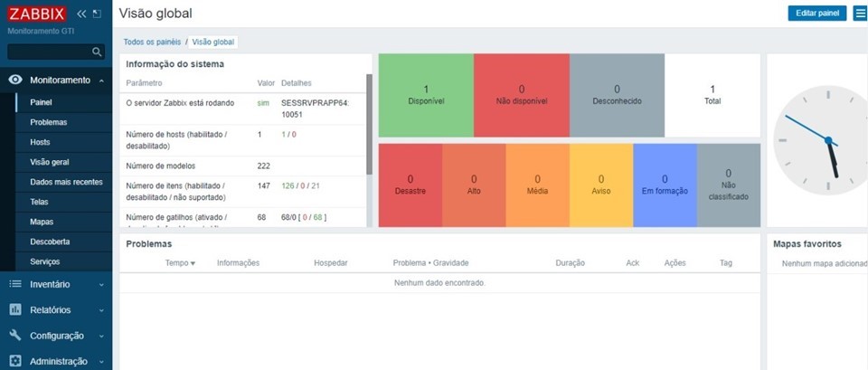Expand the Inventário menu chevron
868x370 pixels.
pos(101,284)
